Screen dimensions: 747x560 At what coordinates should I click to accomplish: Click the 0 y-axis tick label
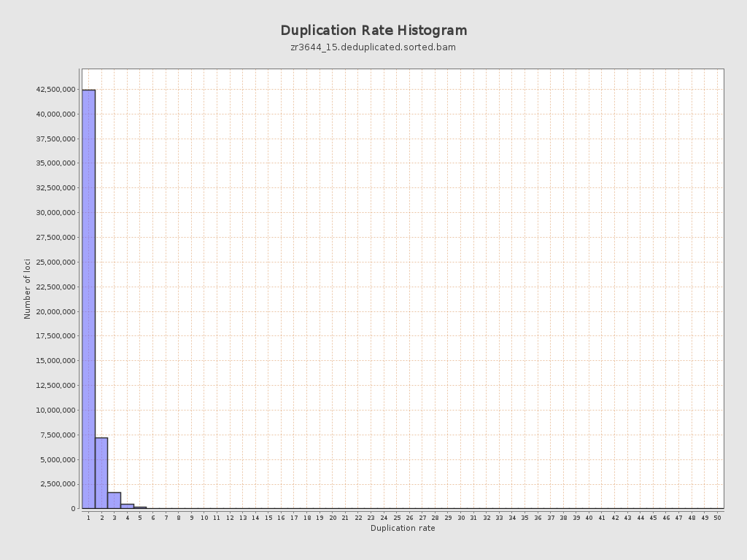(x=74, y=508)
